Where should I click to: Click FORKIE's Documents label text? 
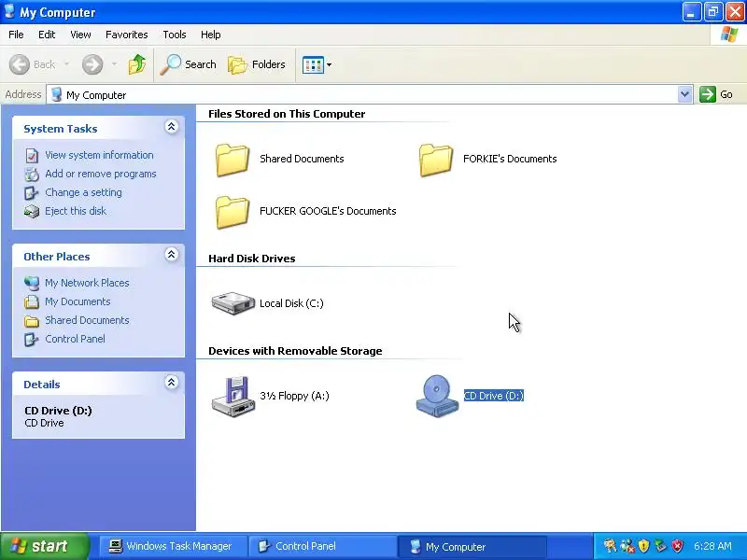(x=510, y=159)
